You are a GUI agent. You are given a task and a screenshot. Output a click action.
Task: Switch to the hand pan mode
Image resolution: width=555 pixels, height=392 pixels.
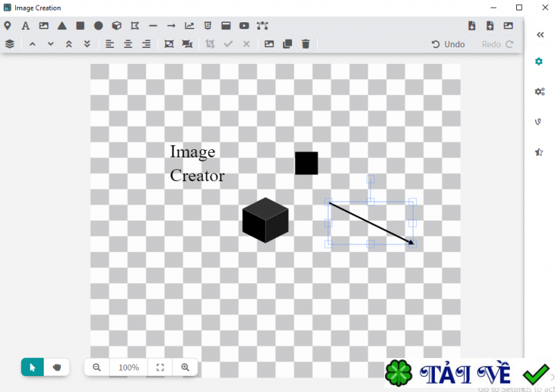(x=57, y=367)
